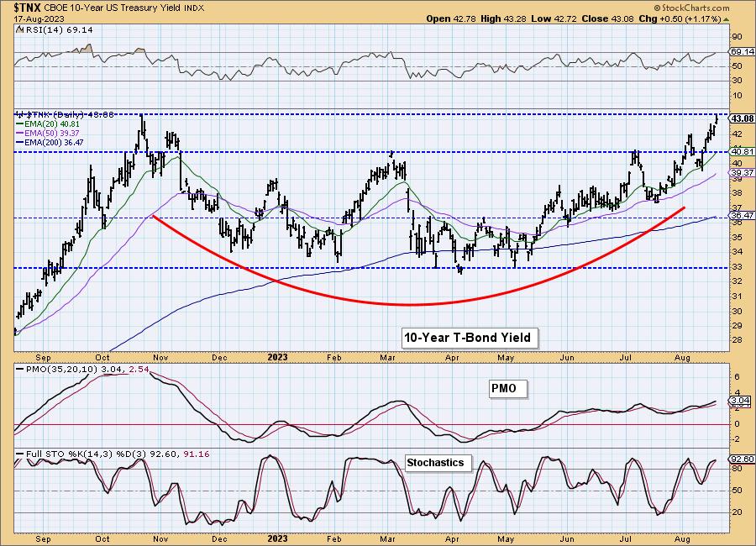Click the 20 level on the stochastics axis

tap(738, 512)
